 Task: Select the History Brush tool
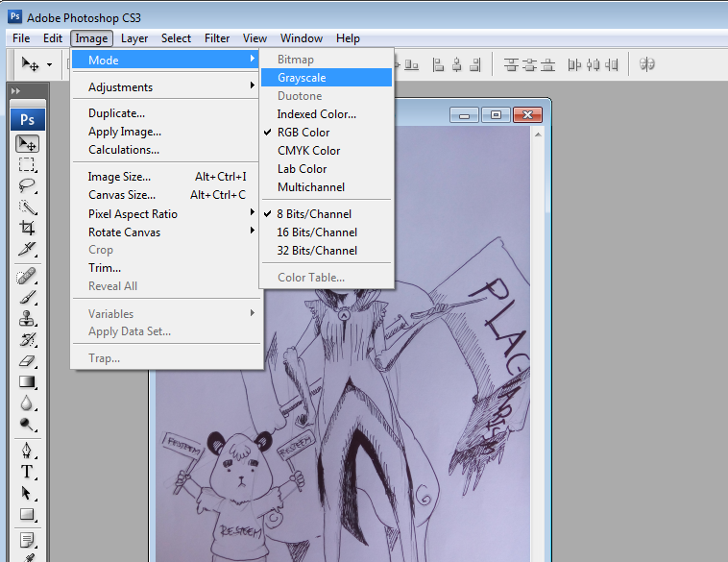coord(27,340)
